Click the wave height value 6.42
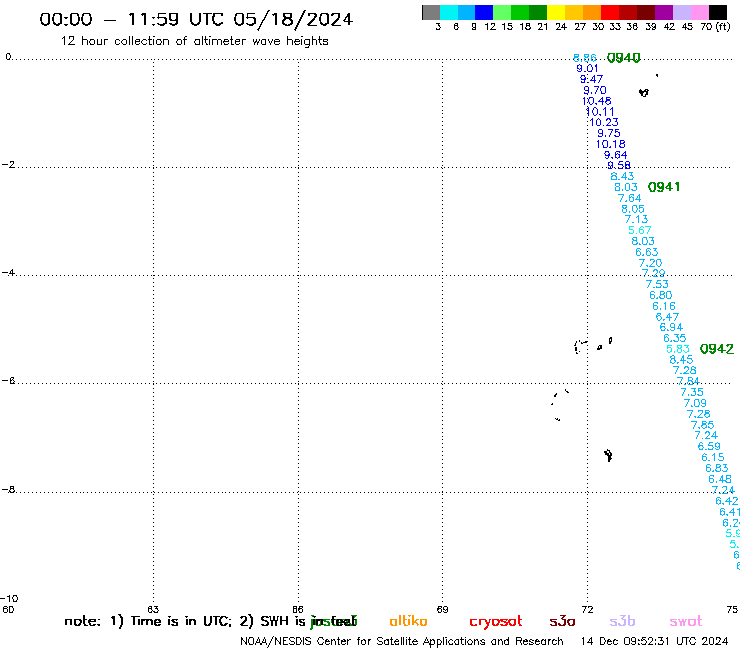 pos(727,501)
